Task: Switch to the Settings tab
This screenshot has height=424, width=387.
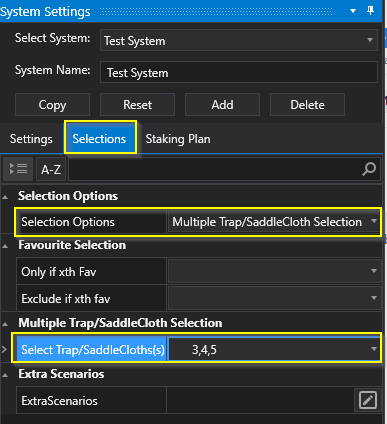Action: (x=31, y=139)
